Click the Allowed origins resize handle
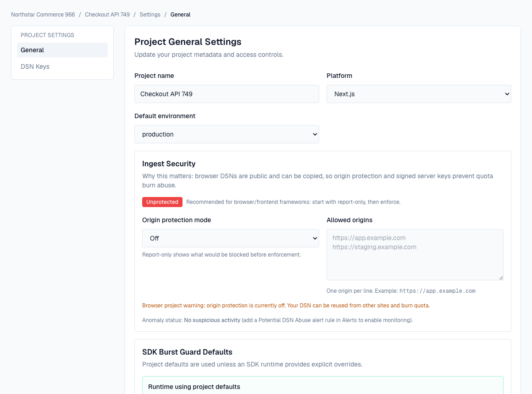 [x=501, y=277]
